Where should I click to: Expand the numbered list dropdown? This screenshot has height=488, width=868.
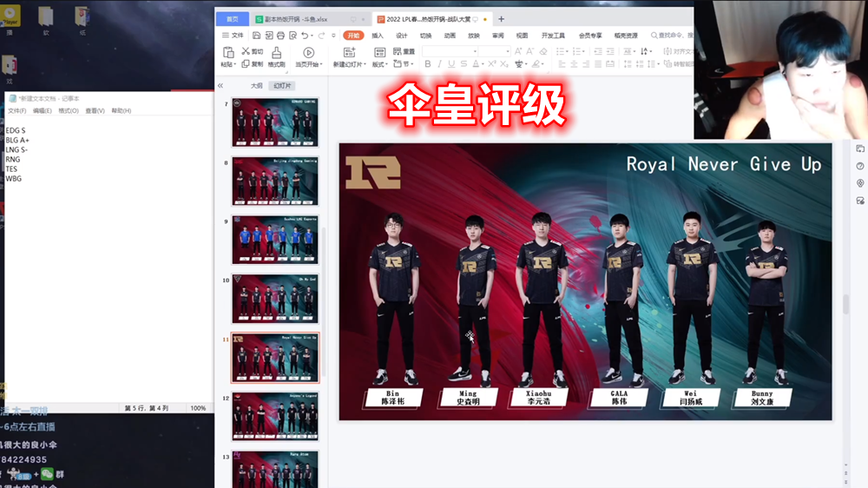pyautogui.click(x=583, y=51)
